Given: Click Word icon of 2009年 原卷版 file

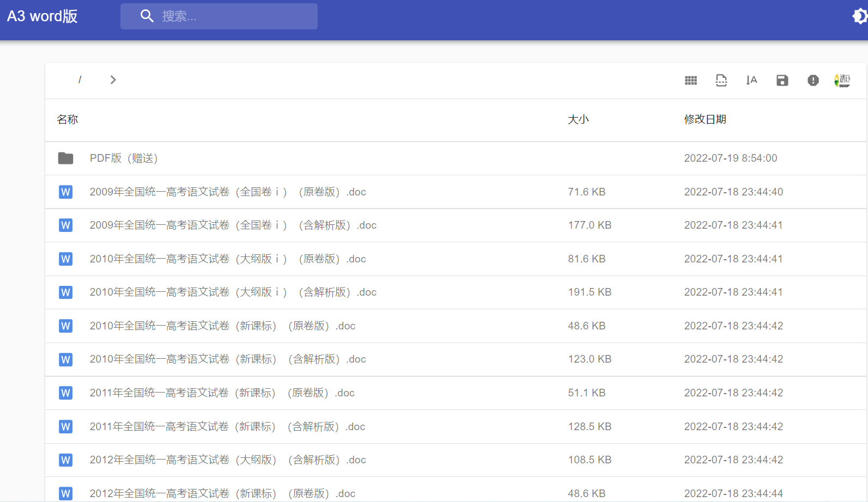Looking at the screenshot, I should (x=66, y=192).
